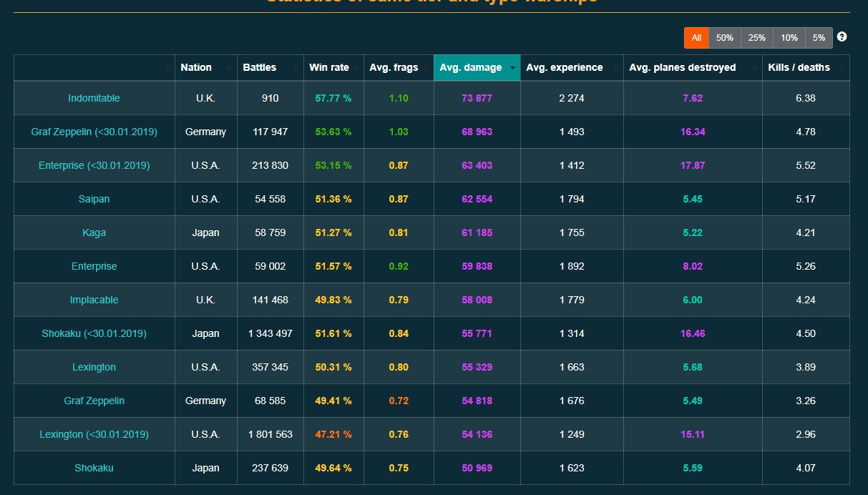Click planes destroyed value 16.46
Screen dimensions: 868x495
click(693, 333)
